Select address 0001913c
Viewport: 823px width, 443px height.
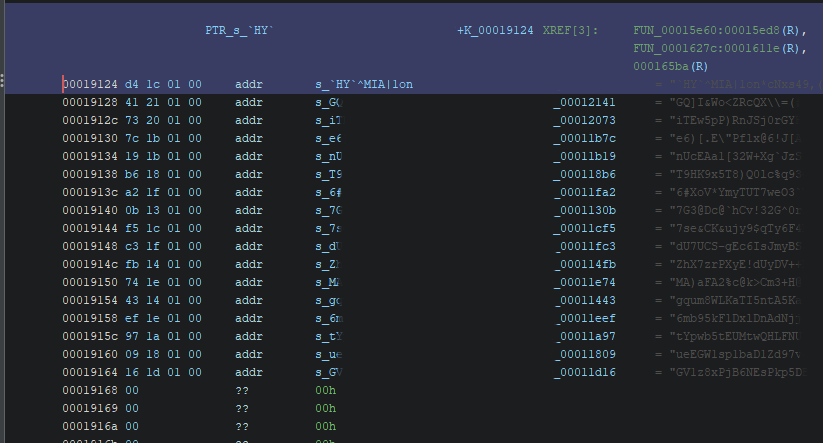coord(90,193)
